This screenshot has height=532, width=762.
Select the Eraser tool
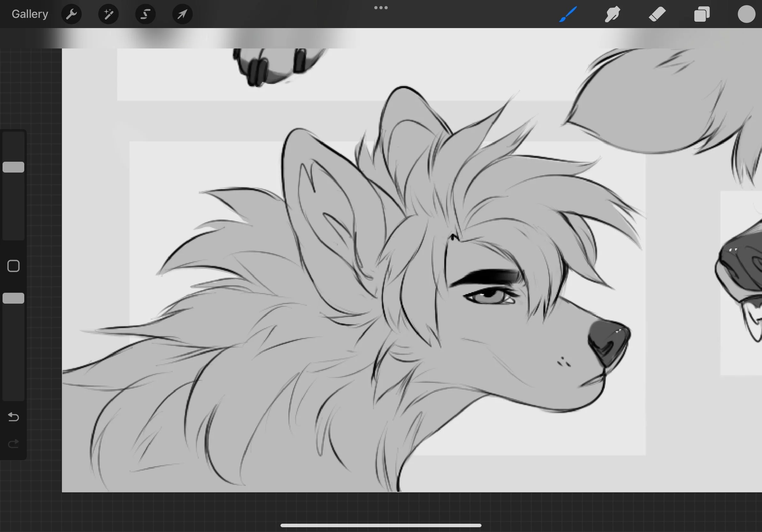[x=657, y=14]
